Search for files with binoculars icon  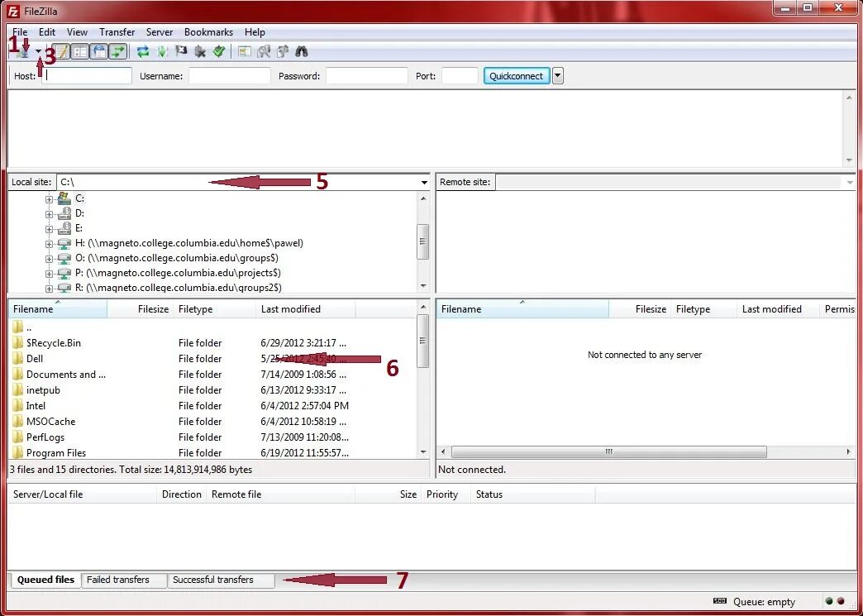click(302, 52)
